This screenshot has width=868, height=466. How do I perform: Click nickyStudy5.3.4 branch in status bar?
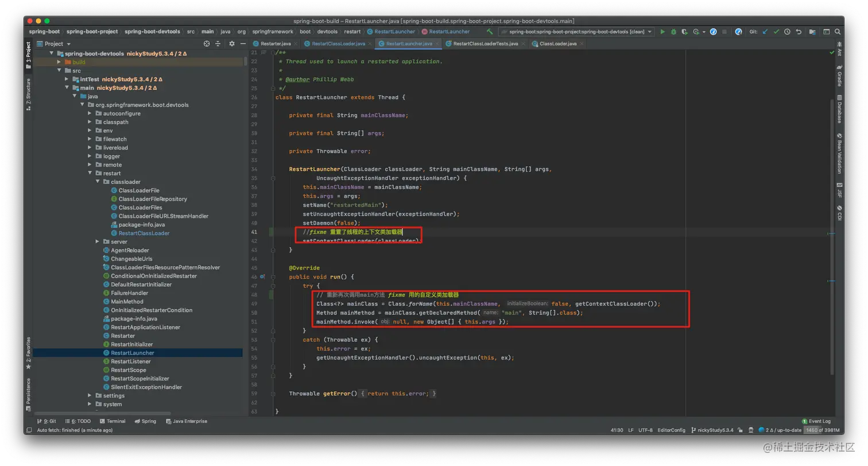pyautogui.click(x=712, y=430)
